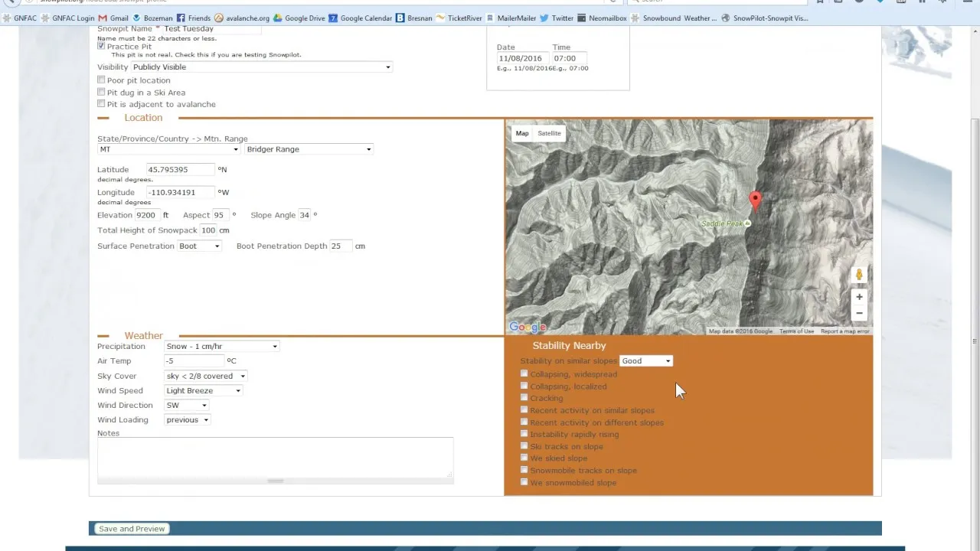Click Save and Preview button
Image resolution: width=980 pixels, height=551 pixels.
(132, 529)
